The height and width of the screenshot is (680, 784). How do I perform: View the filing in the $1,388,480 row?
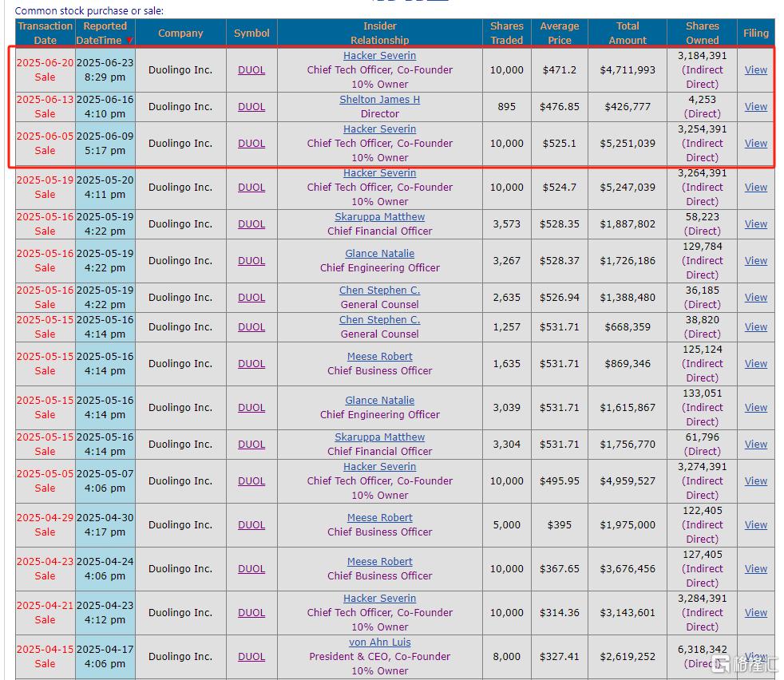click(755, 298)
